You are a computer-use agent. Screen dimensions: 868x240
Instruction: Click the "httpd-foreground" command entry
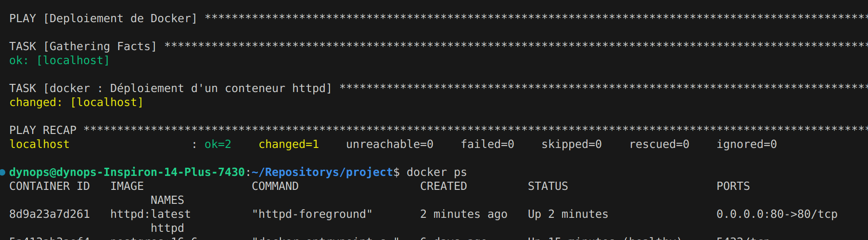tap(312, 214)
